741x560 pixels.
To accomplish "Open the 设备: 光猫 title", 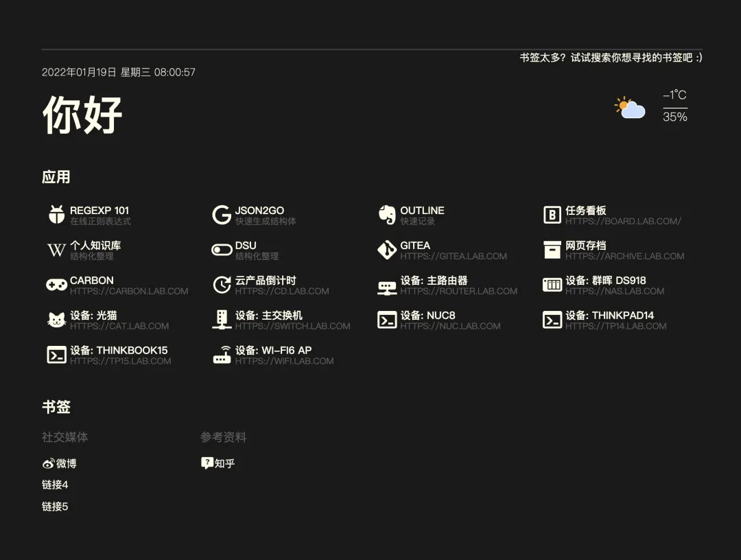I will pyautogui.click(x=93, y=315).
